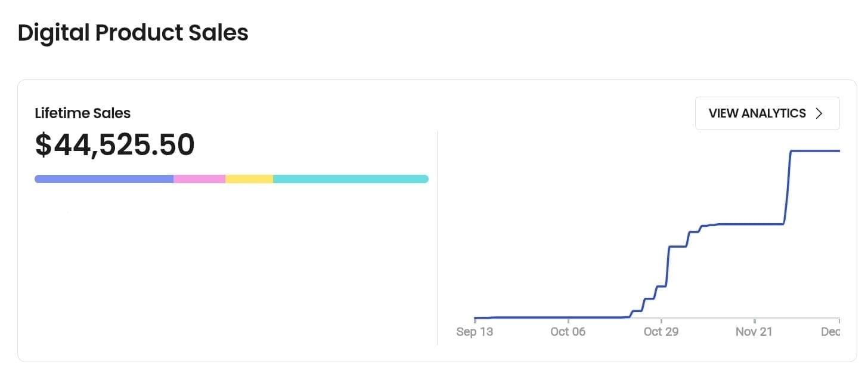Click the flat sales line above Oct 06
This screenshot has width=868, height=367.
coord(568,317)
